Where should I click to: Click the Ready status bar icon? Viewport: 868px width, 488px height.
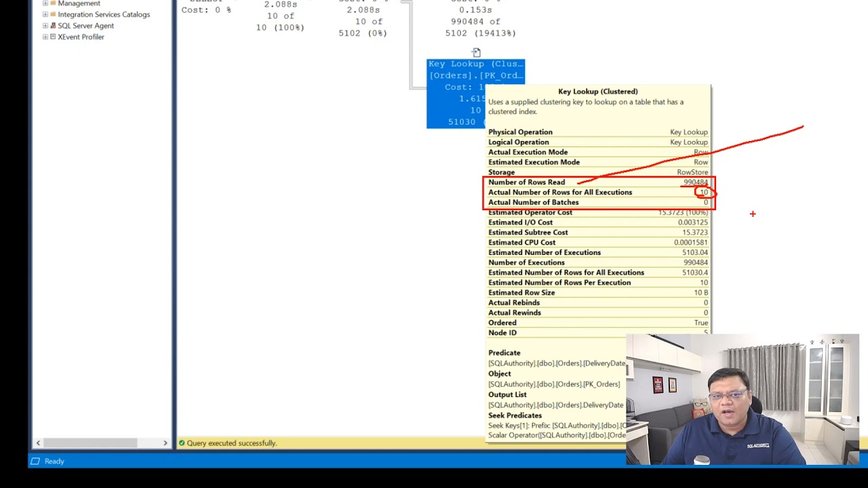[x=35, y=461]
